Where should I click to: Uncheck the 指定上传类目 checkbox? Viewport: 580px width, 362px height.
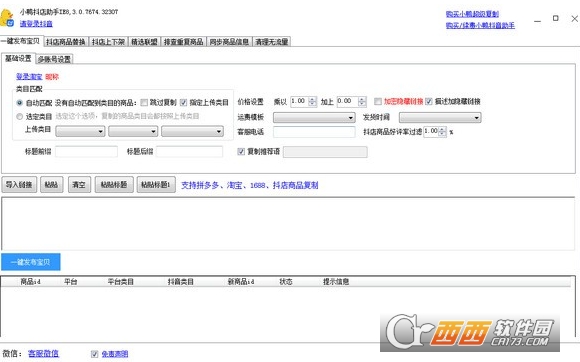(x=184, y=102)
